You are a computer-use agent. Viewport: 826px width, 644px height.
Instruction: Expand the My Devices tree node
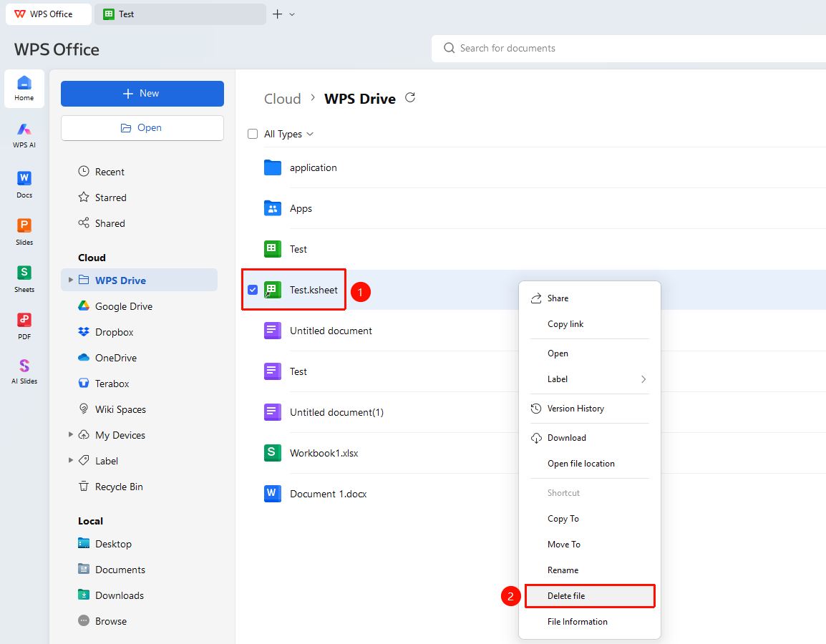[71, 434]
